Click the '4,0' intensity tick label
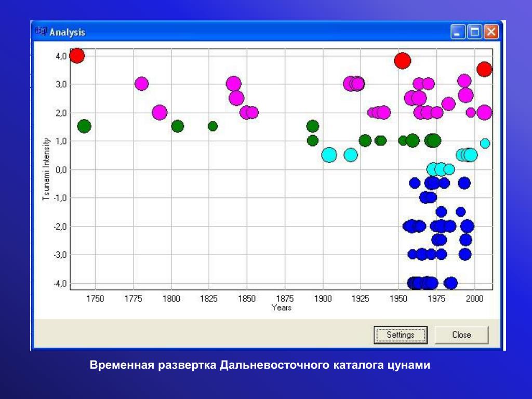Image resolution: width=532 pixels, height=399 pixels. click(61, 56)
